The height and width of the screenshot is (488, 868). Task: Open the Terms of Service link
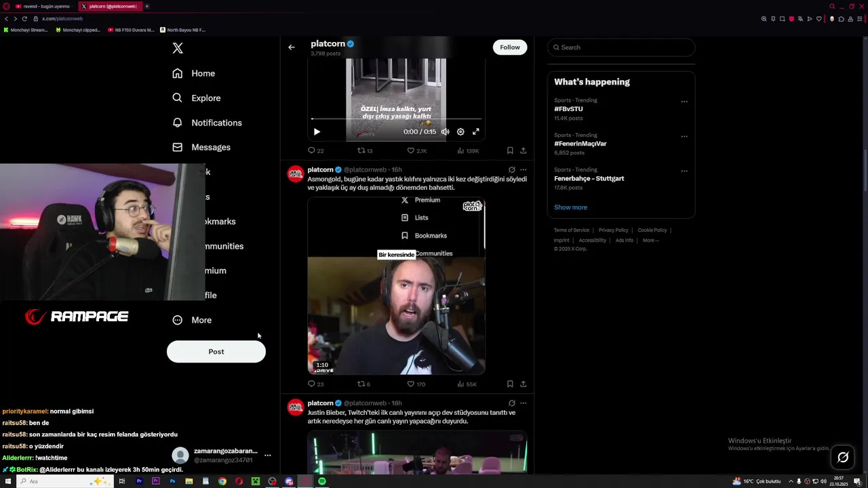pyautogui.click(x=572, y=230)
